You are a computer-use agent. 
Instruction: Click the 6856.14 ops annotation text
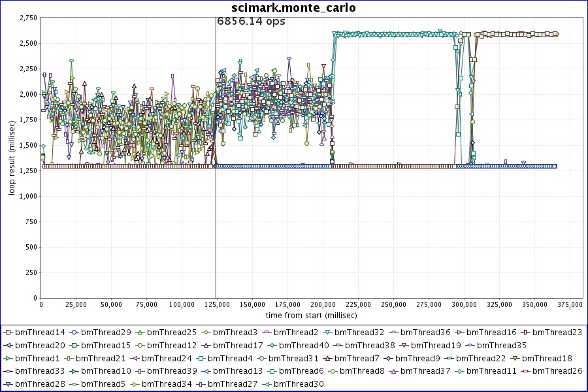click(x=251, y=21)
